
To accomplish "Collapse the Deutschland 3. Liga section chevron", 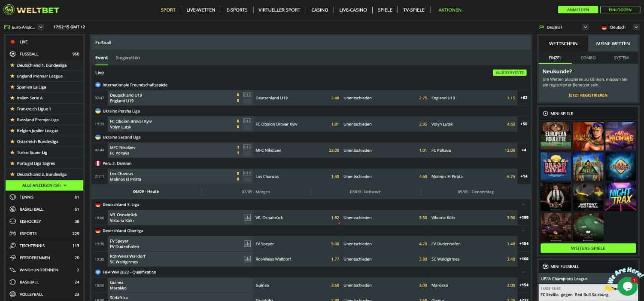I will [x=523, y=205].
